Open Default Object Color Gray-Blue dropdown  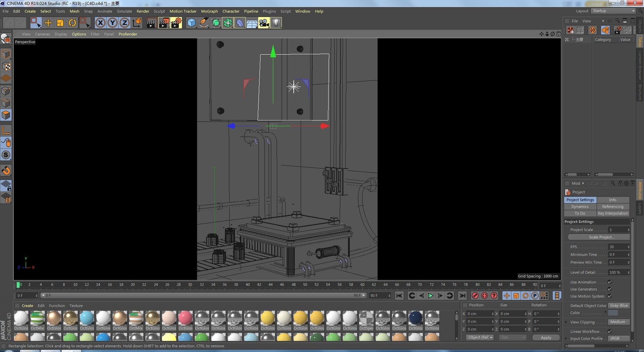[x=619, y=306]
